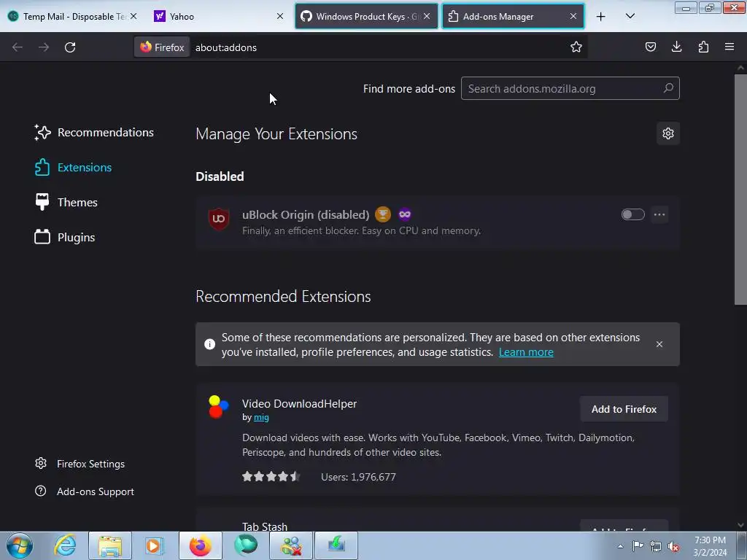Click the Firefox taskbar button

point(201,545)
